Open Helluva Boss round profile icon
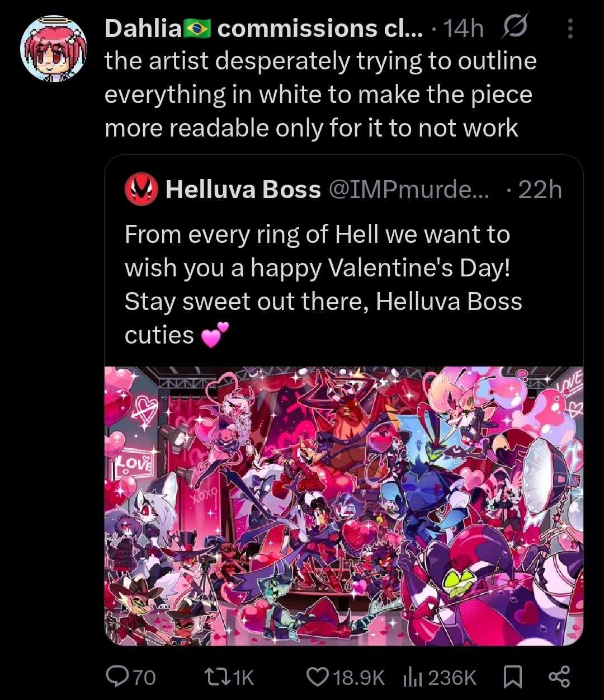 [141, 190]
